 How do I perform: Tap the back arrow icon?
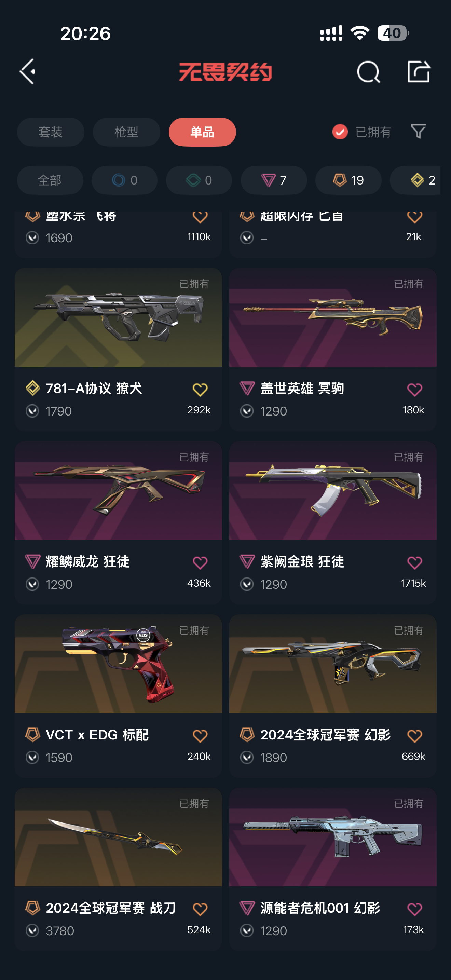pos(27,71)
